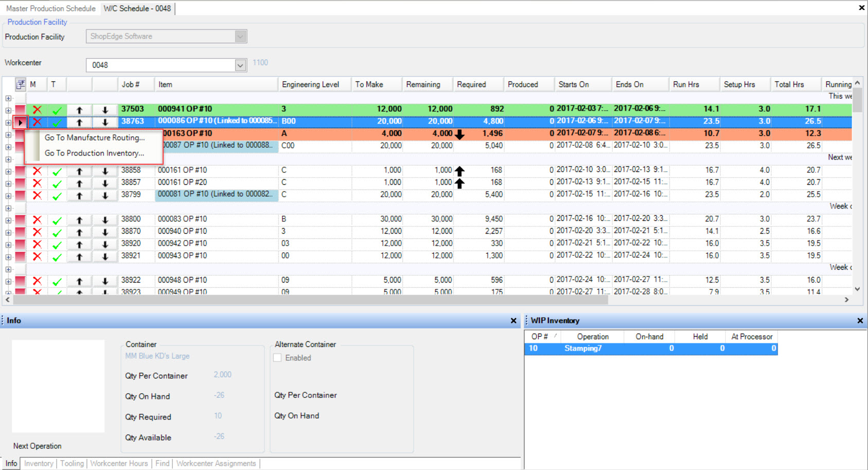Screen dimensions: 868x470
Task: Click the 1100 link beside Workcenter
Action: (260, 63)
